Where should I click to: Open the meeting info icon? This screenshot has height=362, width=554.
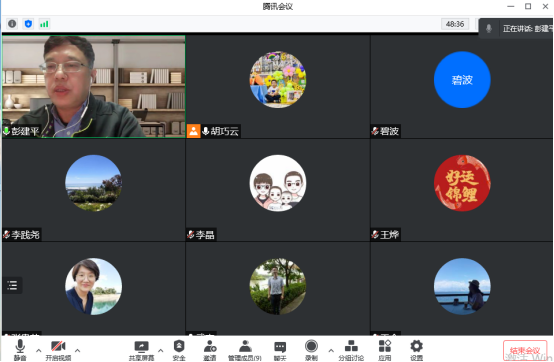point(12,24)
